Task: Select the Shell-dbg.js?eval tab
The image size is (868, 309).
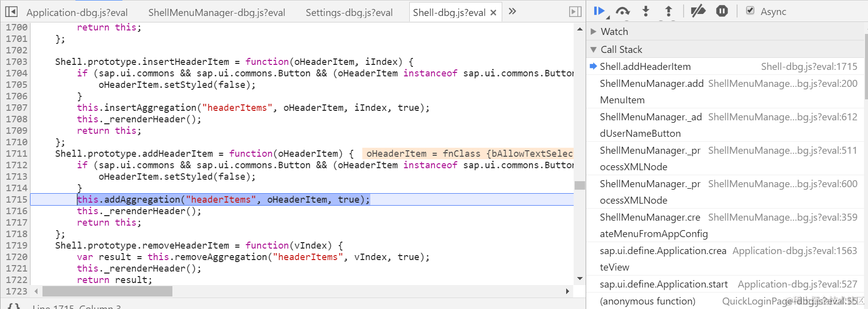Action: (x=449, y=12)
